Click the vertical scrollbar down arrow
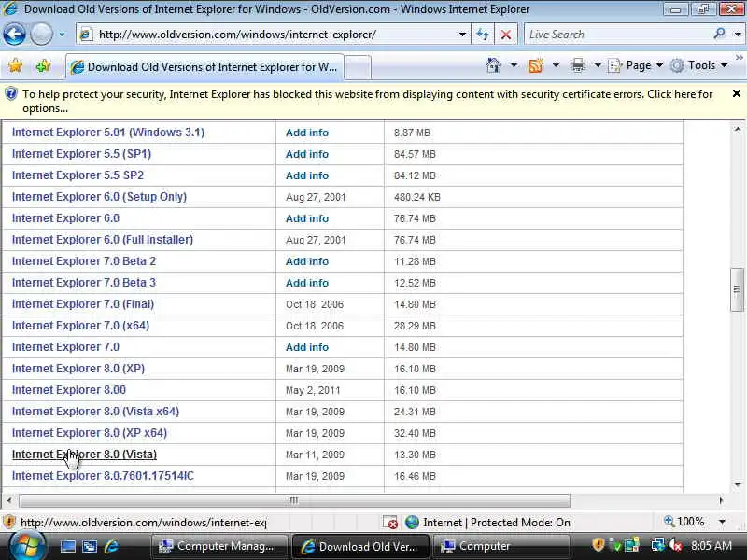The width and height of the screenshot is (747, 560). tap(737, 485)
